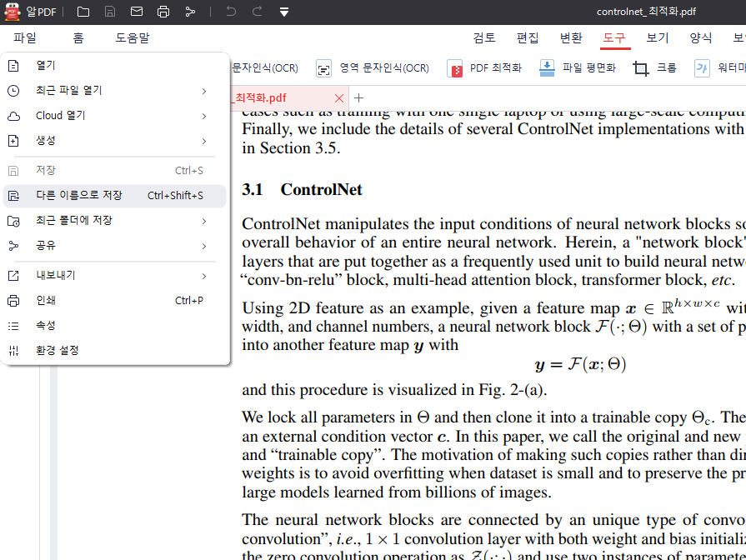Image resolution: width=746 pixels, height=560 pixels.
Task: Click the 문자인식(OCR) toolbar button
Action: 264,68
